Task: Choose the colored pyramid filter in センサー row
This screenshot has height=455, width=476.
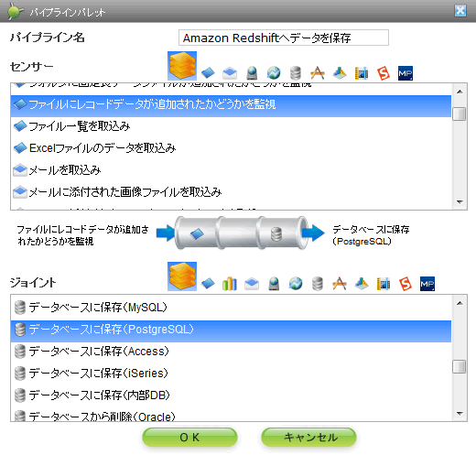Action: pyautogui.click(x=340, y=73)
